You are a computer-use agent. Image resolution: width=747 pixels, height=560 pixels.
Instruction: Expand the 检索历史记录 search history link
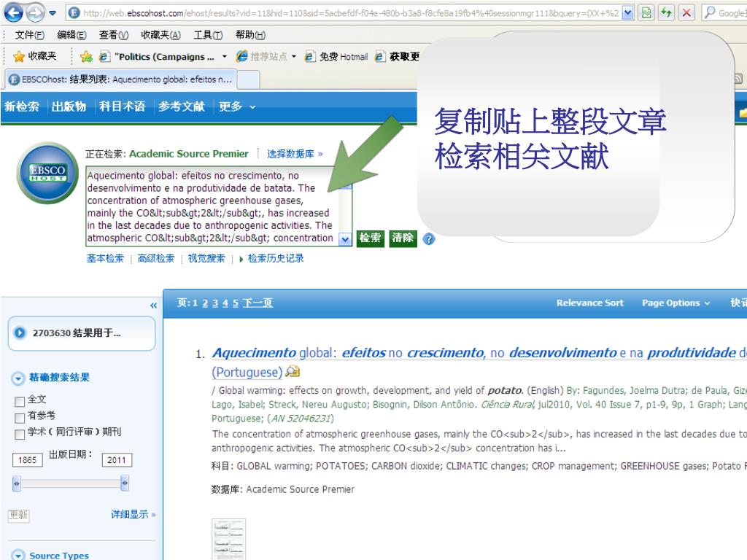click(271, 259)
